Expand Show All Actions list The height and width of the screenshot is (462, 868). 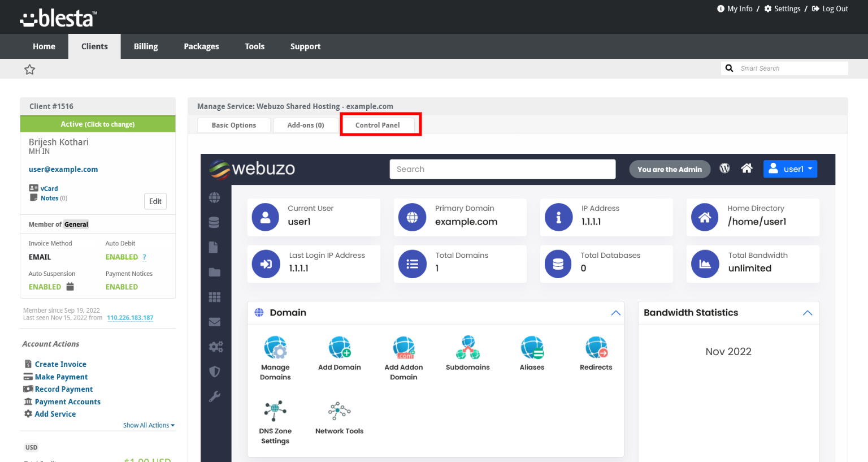click(149, 425)
